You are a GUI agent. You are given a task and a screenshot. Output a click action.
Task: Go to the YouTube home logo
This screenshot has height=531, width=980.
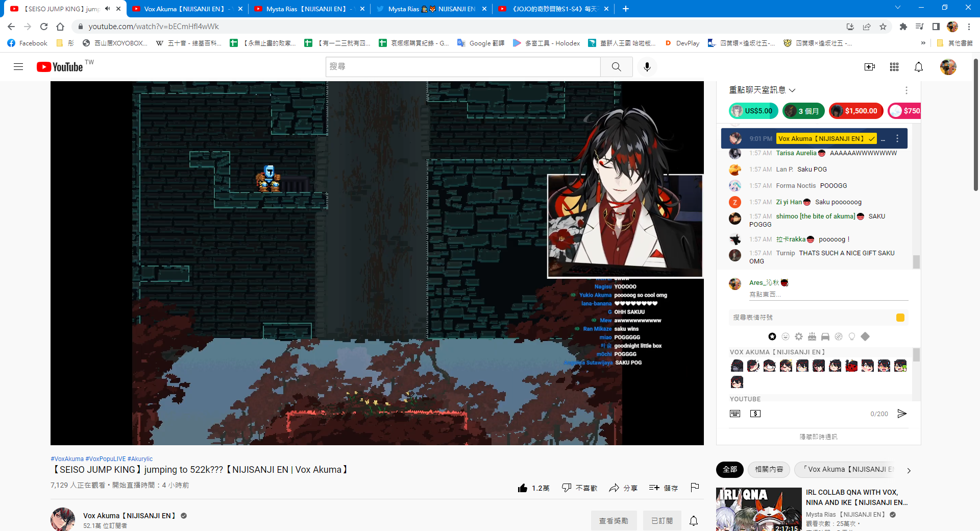pos(60,67)
